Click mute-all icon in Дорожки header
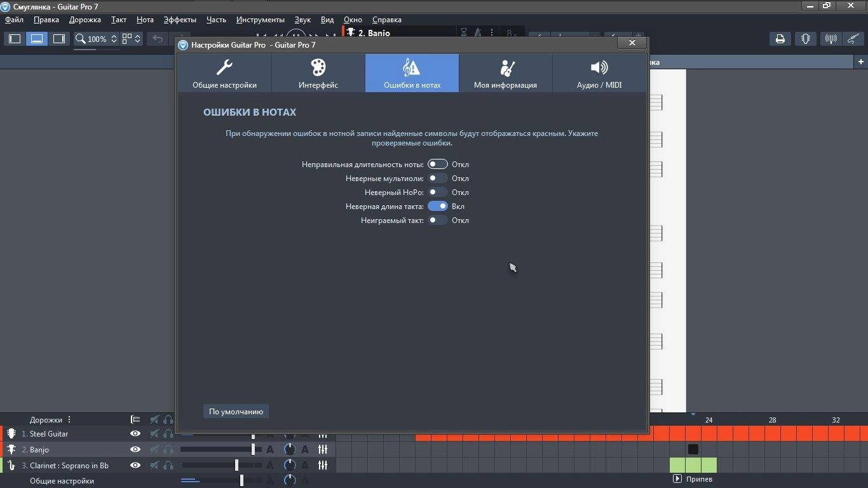The image size is (868, 488). [154, 419]
